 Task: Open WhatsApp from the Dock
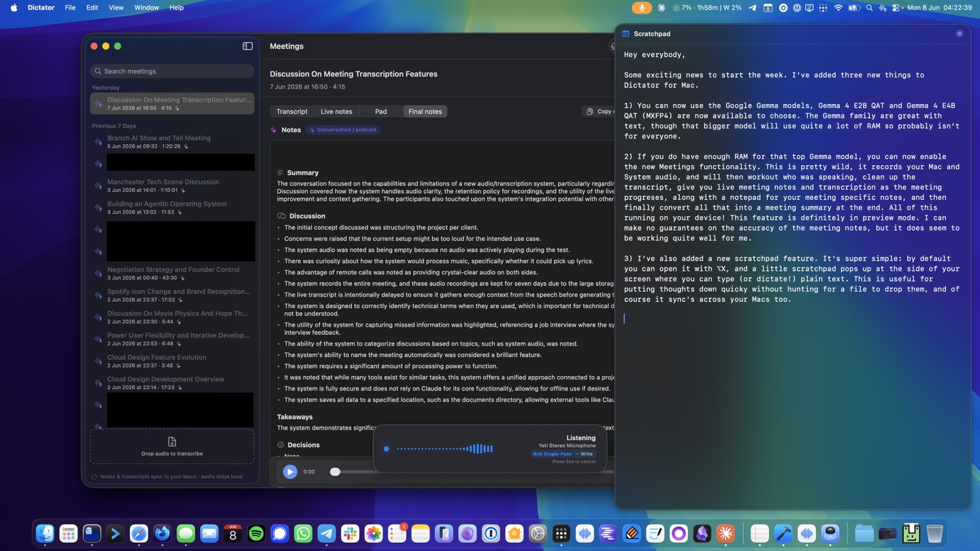[303, 533]
